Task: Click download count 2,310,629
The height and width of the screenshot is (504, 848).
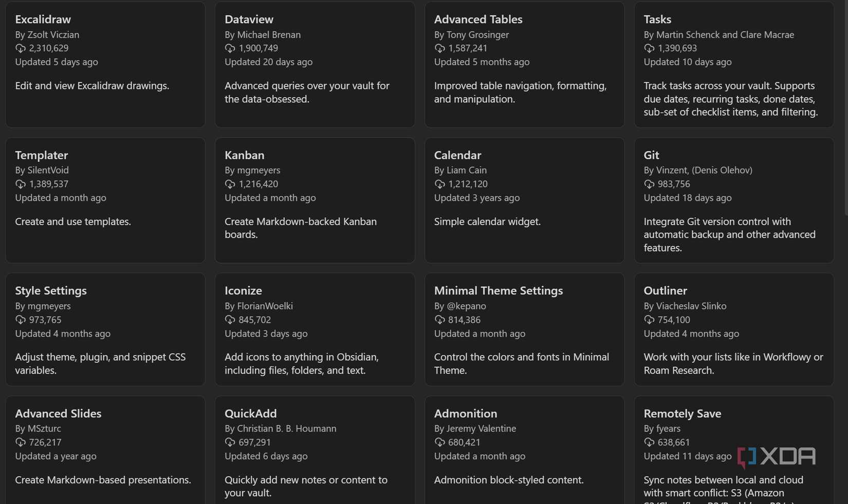Action: [x=49, y=48]
